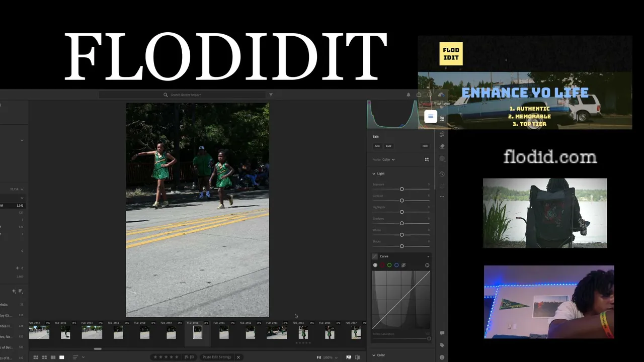Open the keywords tag icon
This screenshot has height=362, width=644.
coord(442,345)
